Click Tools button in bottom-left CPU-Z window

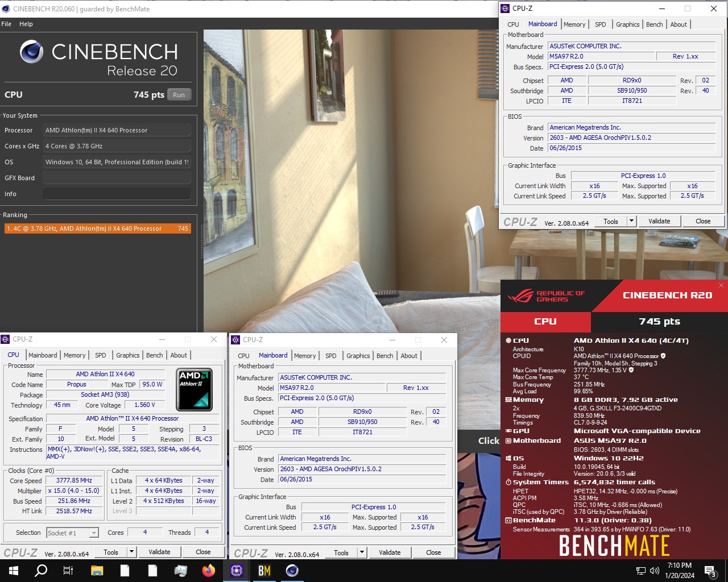click(x=111, y=552)
